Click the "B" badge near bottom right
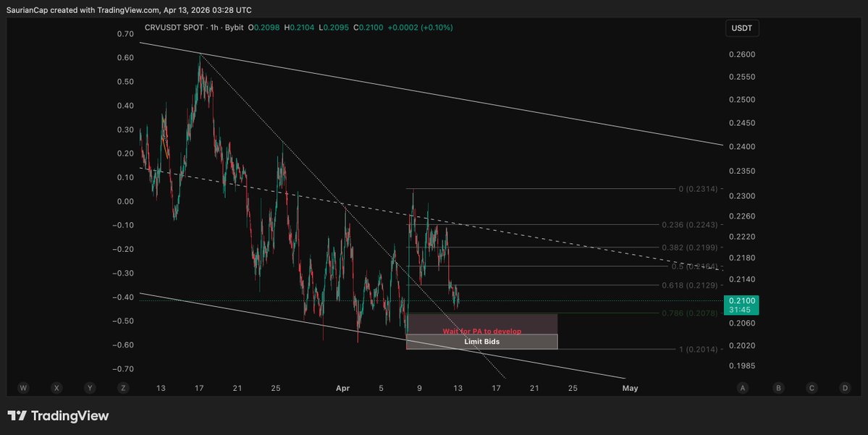 [778, 388]
